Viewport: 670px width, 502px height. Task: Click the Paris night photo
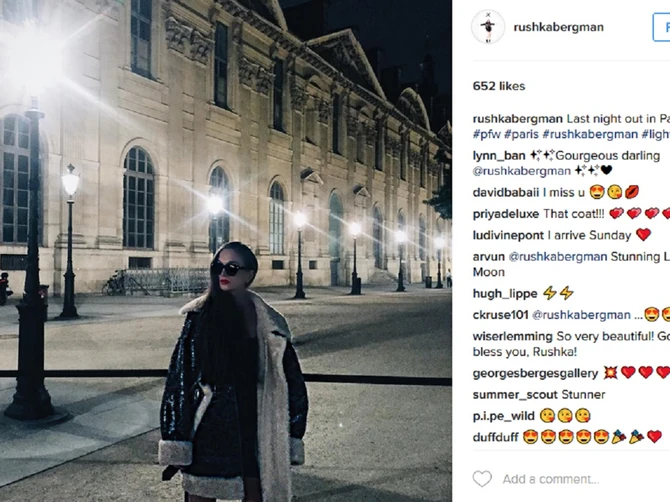[226, 251]
